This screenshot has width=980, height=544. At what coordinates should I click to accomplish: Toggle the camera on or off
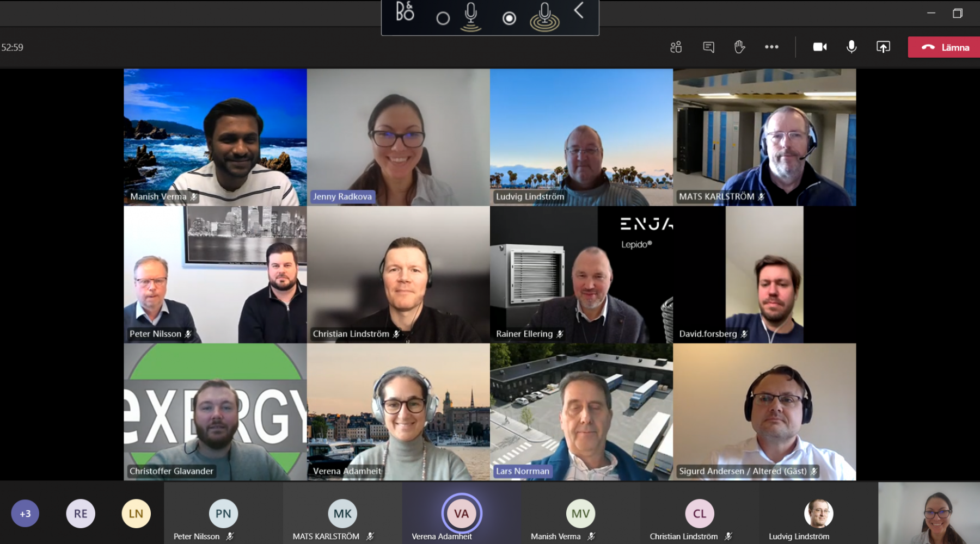[x=820, y=47]
